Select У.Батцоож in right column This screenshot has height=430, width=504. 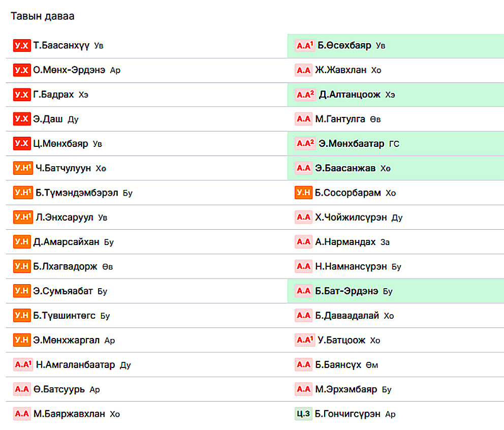341,340
